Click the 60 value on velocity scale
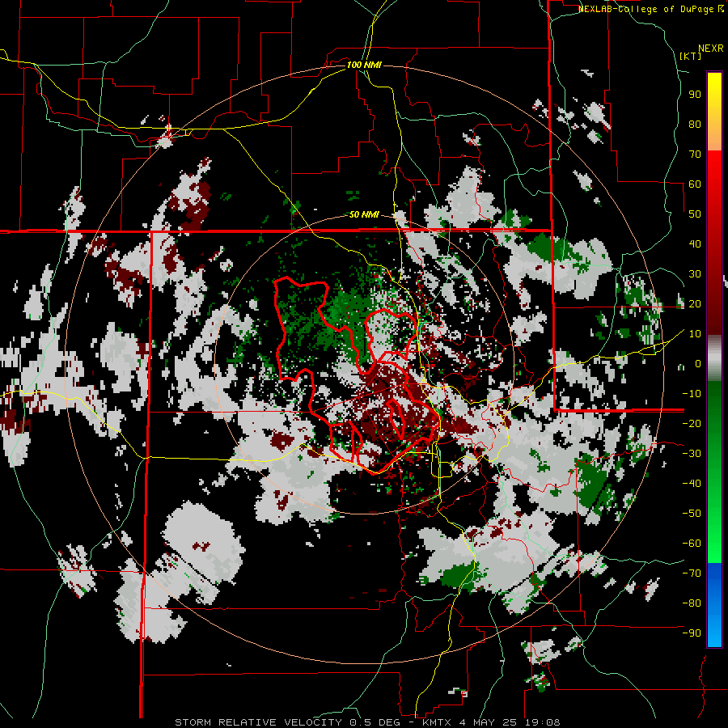This screenshot has height=728, width=728. pyautogui.click(x=695, y=184)
